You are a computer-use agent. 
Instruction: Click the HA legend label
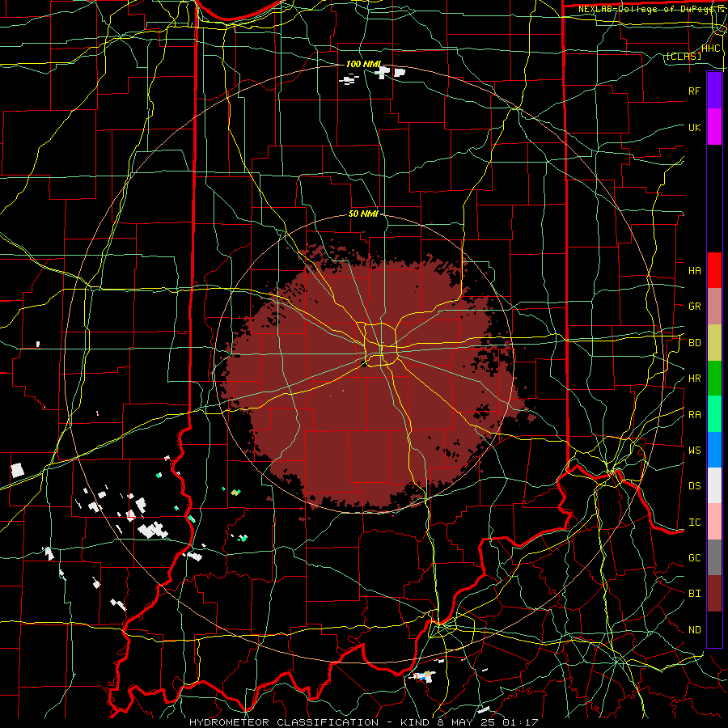point(694,271)
